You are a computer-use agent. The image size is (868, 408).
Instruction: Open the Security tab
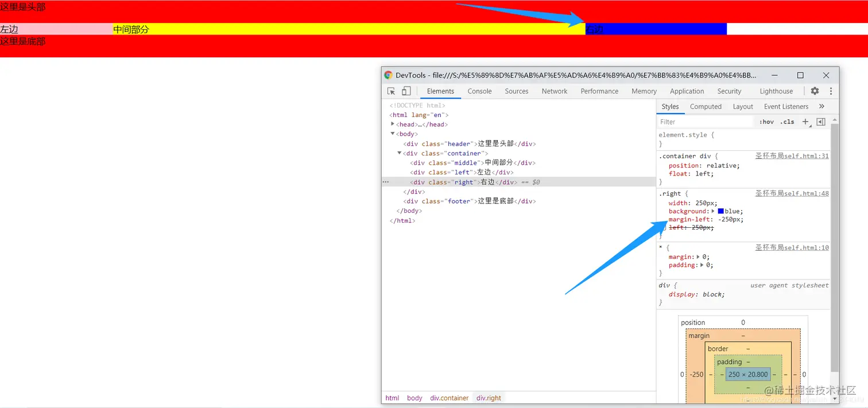click(x=729, y=91)
